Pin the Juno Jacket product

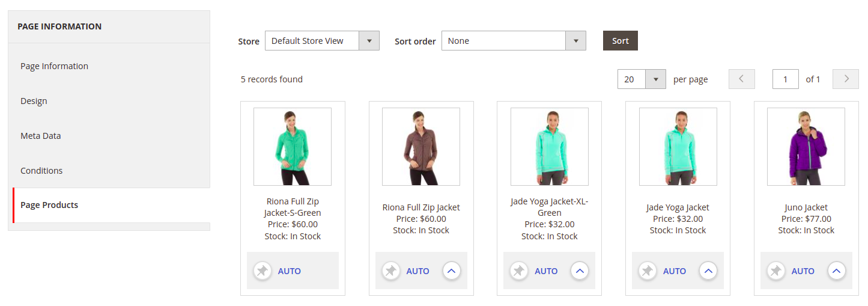click(776, 271)
